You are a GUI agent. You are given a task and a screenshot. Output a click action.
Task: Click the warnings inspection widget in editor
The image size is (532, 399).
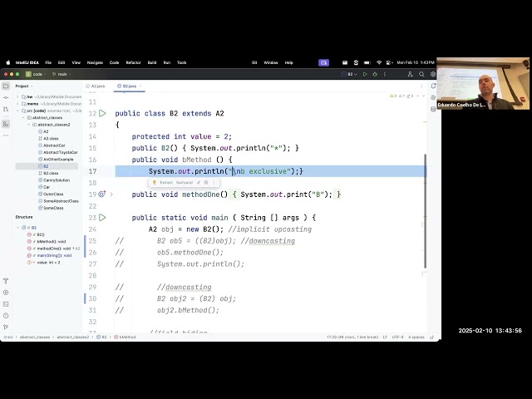[x=401, y=96]
